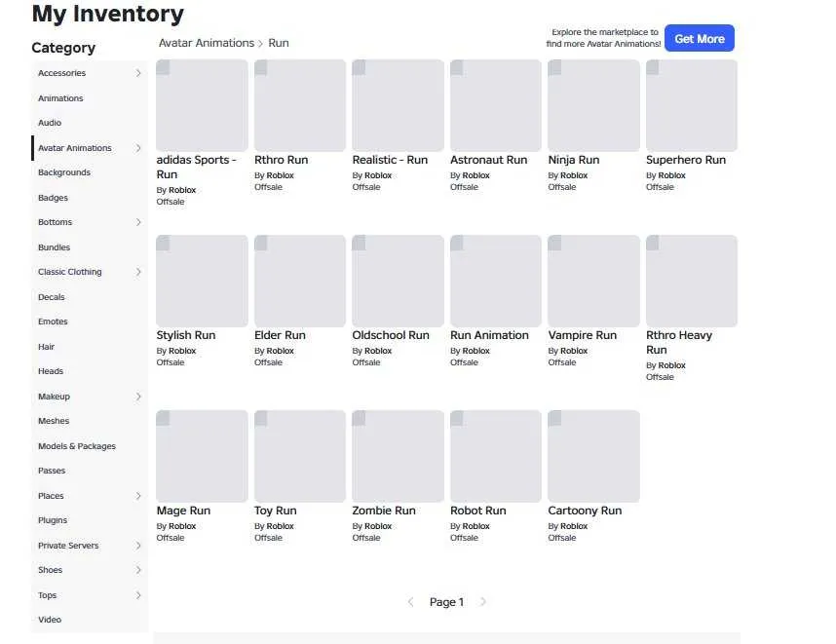
Task: Open the Video category
Action: pyautogui.click(x=50, y=620)
